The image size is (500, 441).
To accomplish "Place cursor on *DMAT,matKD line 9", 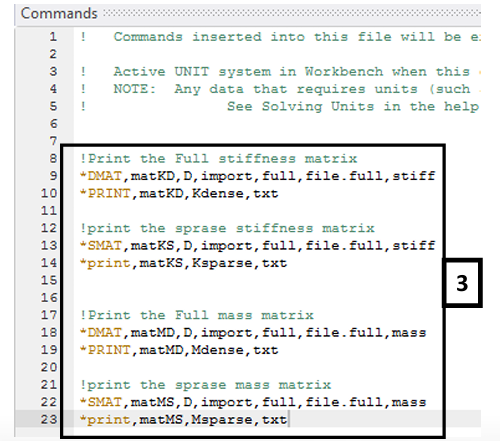I will [258, 176].
